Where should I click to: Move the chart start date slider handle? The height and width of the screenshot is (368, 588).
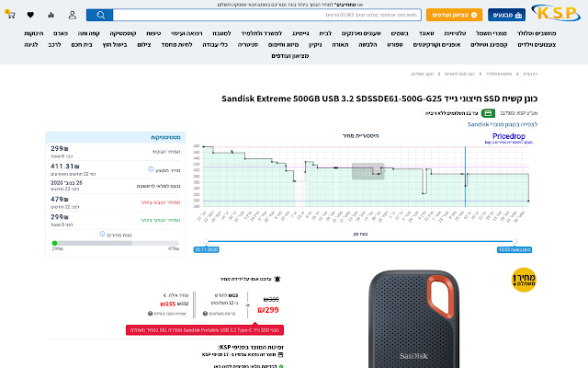coord(206,241)
